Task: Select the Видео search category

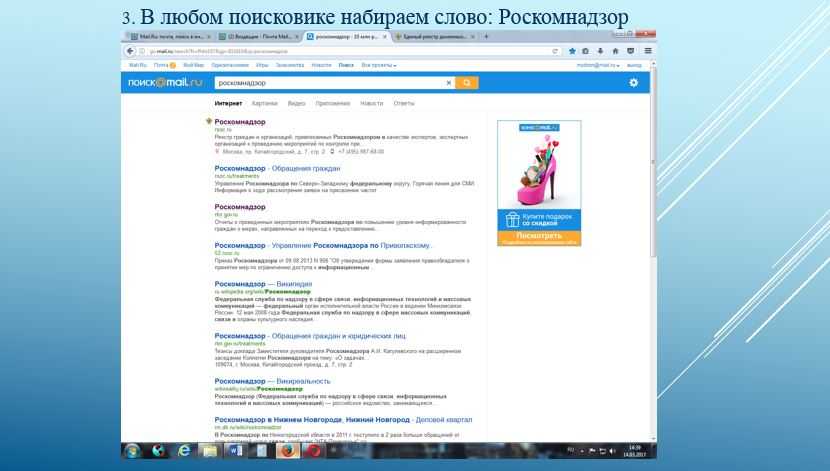Action: click(x=296, y=103)
